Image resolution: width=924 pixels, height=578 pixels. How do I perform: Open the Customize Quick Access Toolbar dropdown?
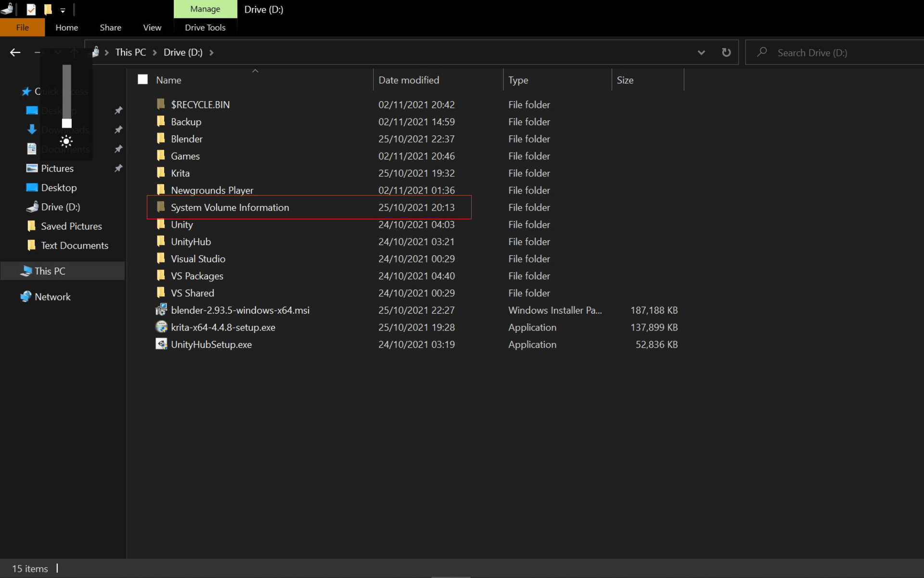point(63,10)
